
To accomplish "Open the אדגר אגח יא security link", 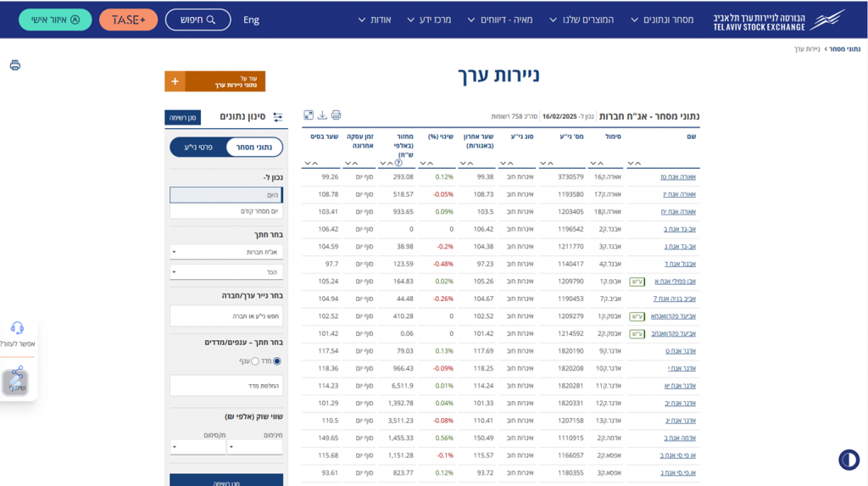I will pos(680,386).
